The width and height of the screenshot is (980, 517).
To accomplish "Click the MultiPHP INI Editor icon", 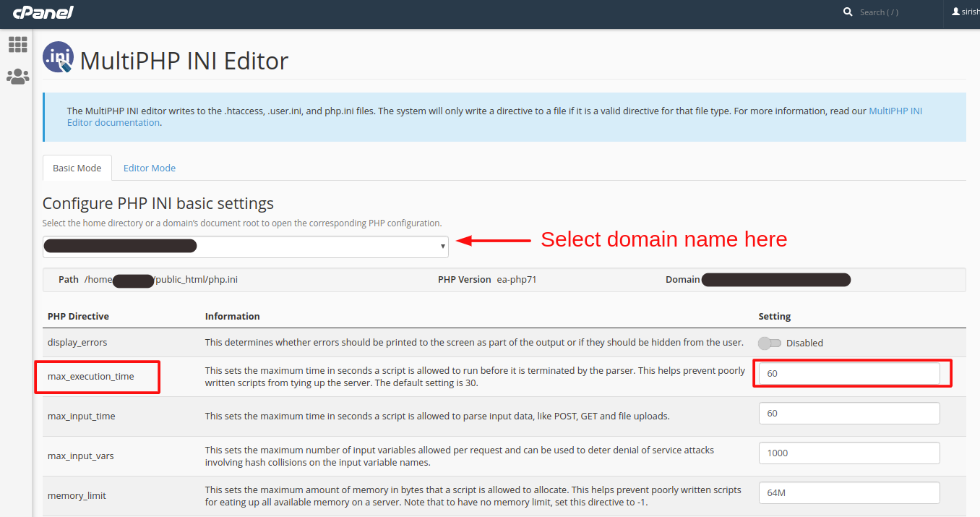I will [x=58, y=57].
